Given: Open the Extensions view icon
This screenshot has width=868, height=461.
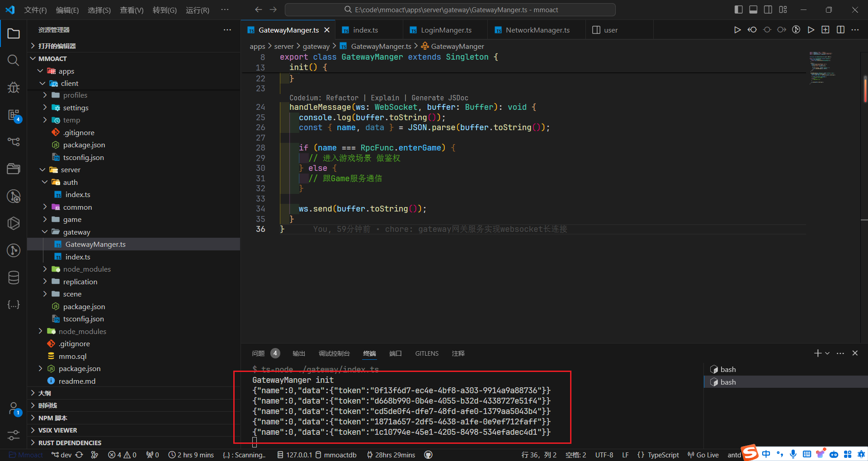Looking at the screenshot, I should [13, 115].
